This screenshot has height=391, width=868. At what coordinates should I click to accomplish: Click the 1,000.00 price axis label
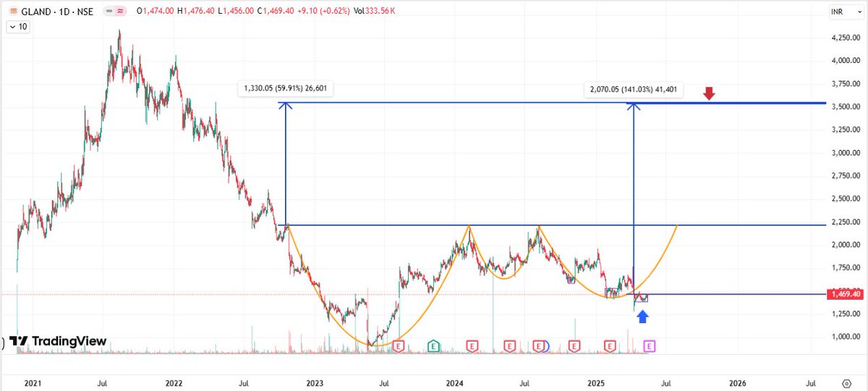click(x=846, y=337)
